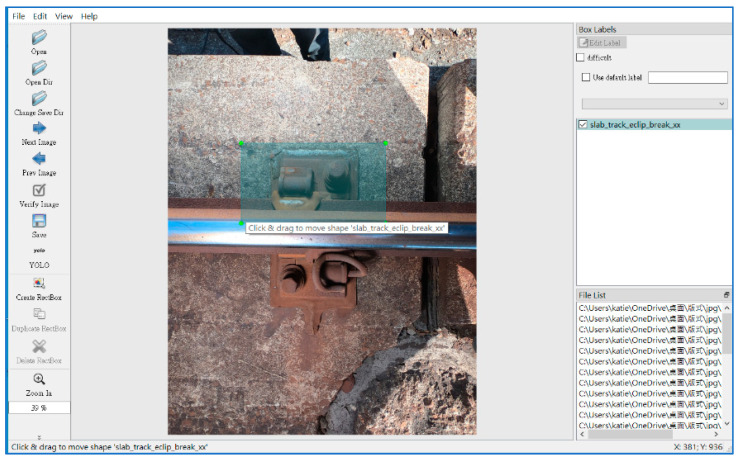Click the Open file icon

pos(39,37)
